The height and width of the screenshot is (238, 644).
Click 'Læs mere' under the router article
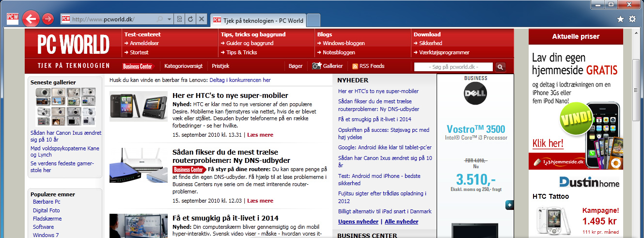260,201
